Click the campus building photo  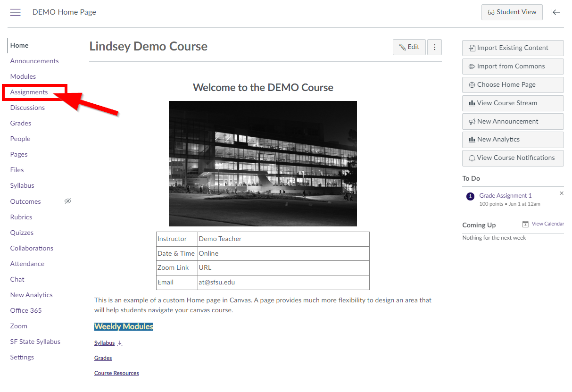tap(263, 164)
